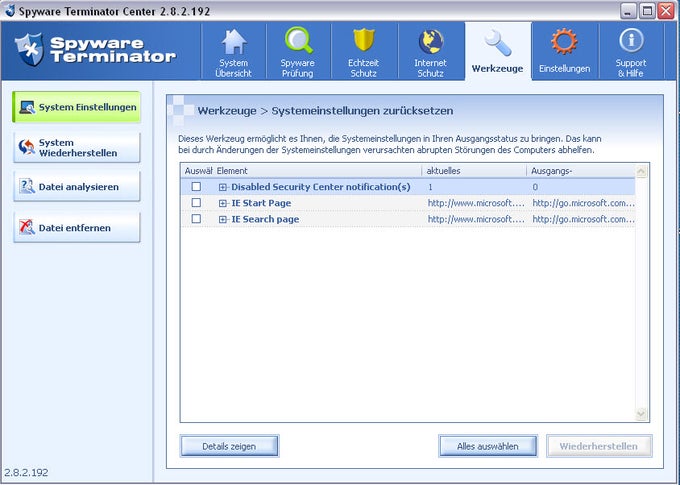
Task: Open Echtzeit Schutz shield icon
Action: click(363, 40)
